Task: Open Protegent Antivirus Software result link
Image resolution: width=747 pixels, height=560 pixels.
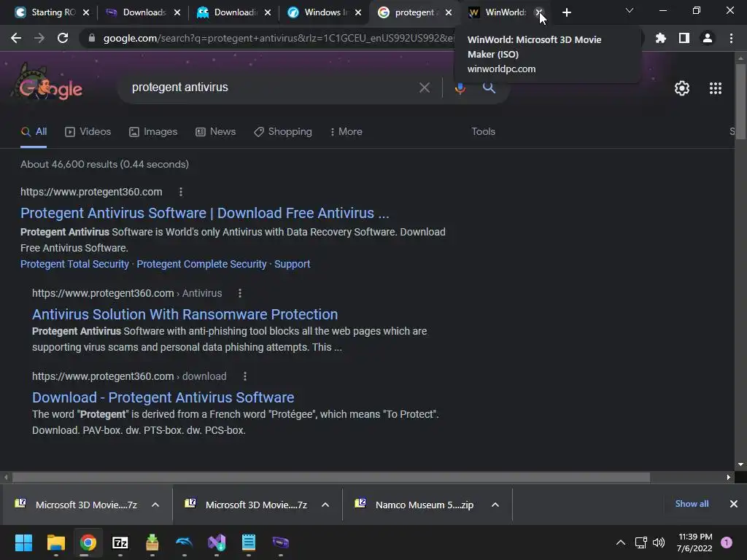Action: pos(205,213)
